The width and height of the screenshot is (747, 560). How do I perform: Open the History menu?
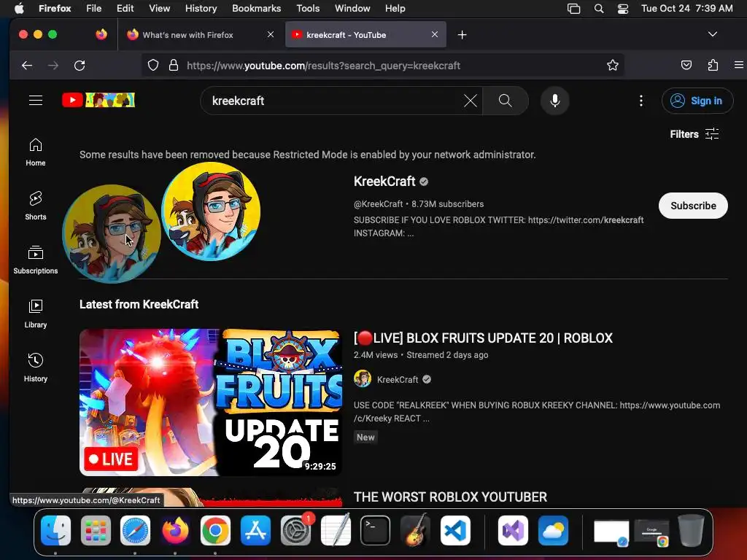[201, 9]
